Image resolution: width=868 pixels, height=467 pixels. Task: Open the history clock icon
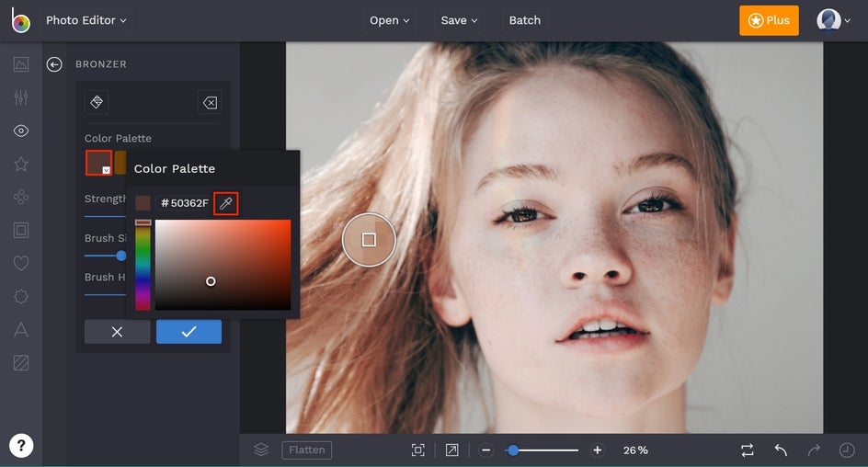click(847, 450)
